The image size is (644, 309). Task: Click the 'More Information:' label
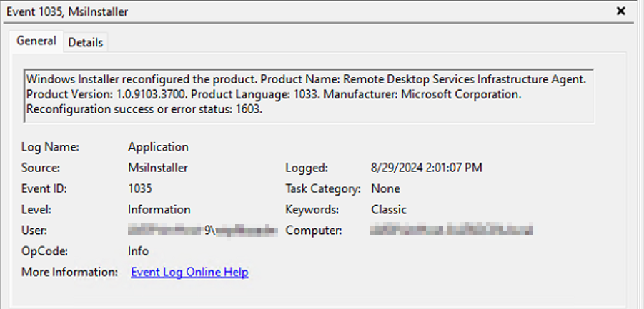69,272
